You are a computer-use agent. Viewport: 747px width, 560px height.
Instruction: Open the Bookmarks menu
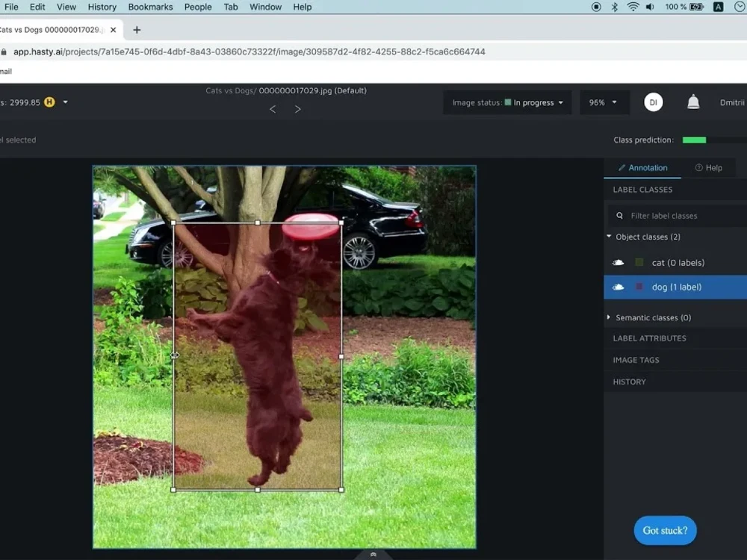click(151, 7)
